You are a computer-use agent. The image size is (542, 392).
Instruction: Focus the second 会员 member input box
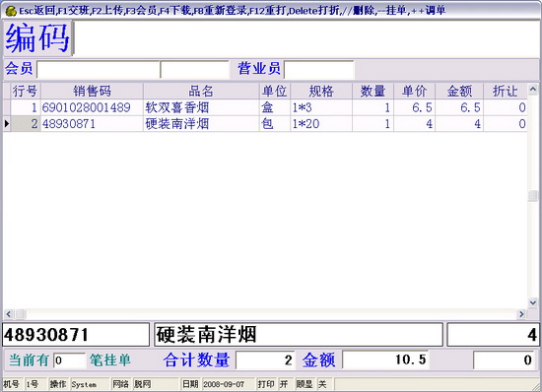pos(194,69)
